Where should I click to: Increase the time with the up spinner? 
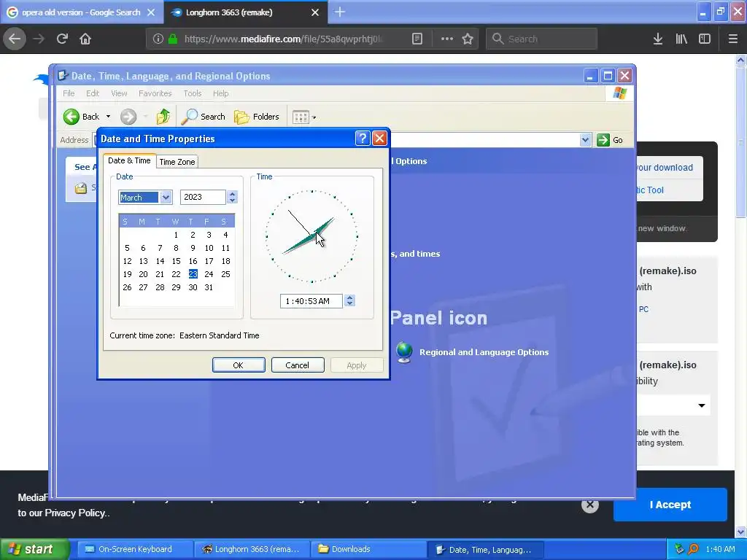click(349, 297)
